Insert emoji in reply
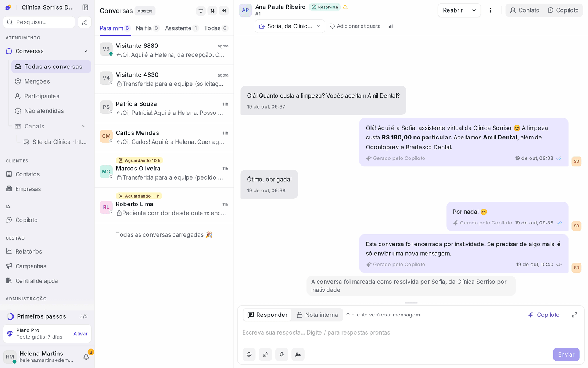 point(249,354)
